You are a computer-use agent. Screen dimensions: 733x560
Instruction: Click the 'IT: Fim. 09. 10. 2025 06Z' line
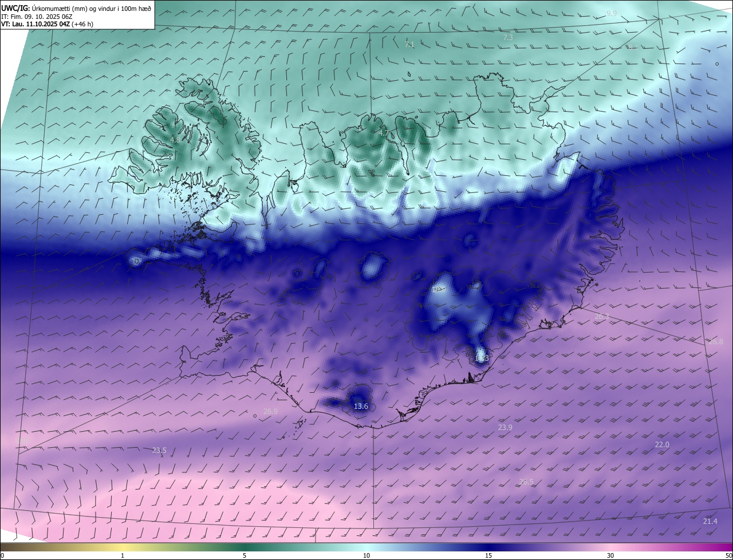tap(38, 17)
